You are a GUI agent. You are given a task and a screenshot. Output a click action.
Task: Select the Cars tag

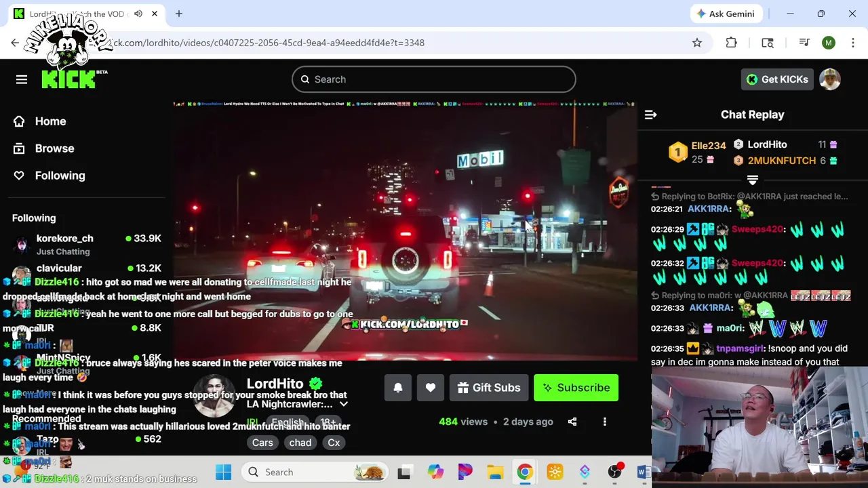pyautogui.click(x=262, y=443)
